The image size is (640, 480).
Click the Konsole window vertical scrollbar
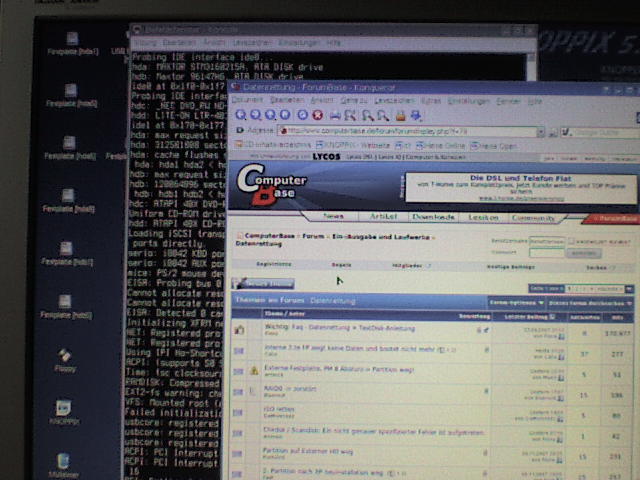click(x=531, y=65)
